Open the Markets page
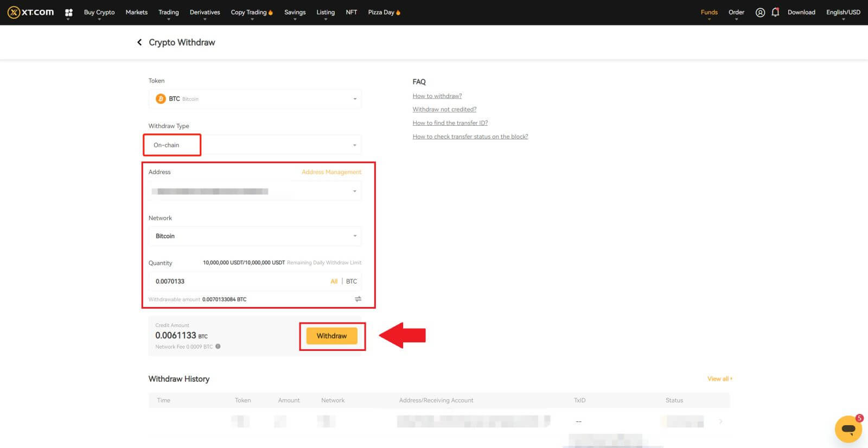 (137, 12)
